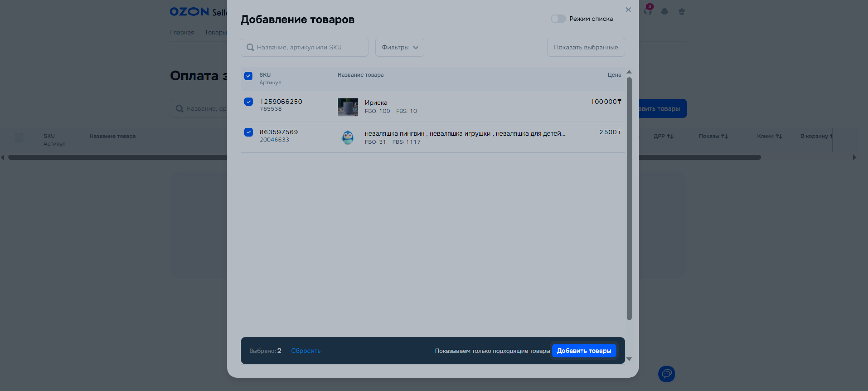Screen dimensions: 868x391
Task: Toggle the Режим списка switch
Action: pyautogui.click(x=558, y=19)
